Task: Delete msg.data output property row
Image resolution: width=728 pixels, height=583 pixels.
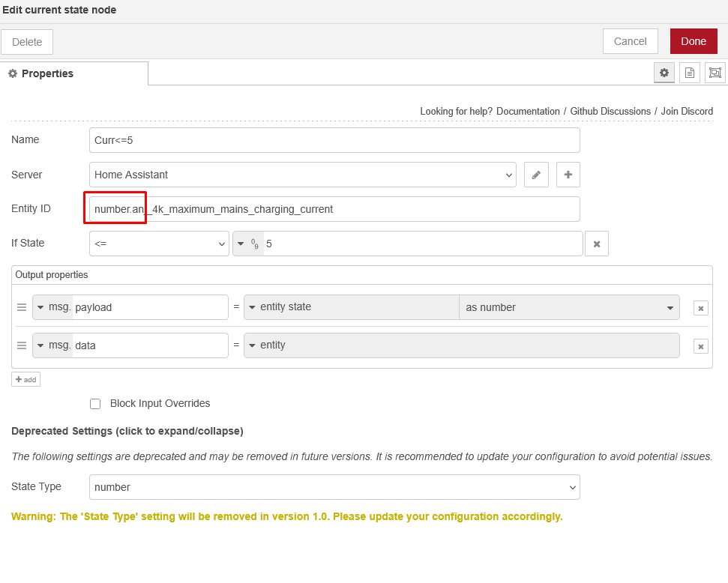Action: (x=700, y=346)
